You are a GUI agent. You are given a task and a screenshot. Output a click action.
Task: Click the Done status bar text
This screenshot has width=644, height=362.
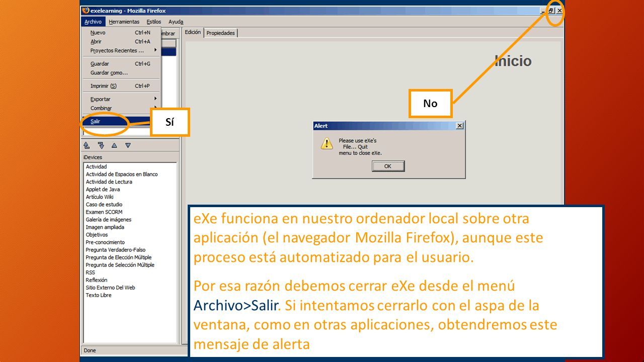90,350
